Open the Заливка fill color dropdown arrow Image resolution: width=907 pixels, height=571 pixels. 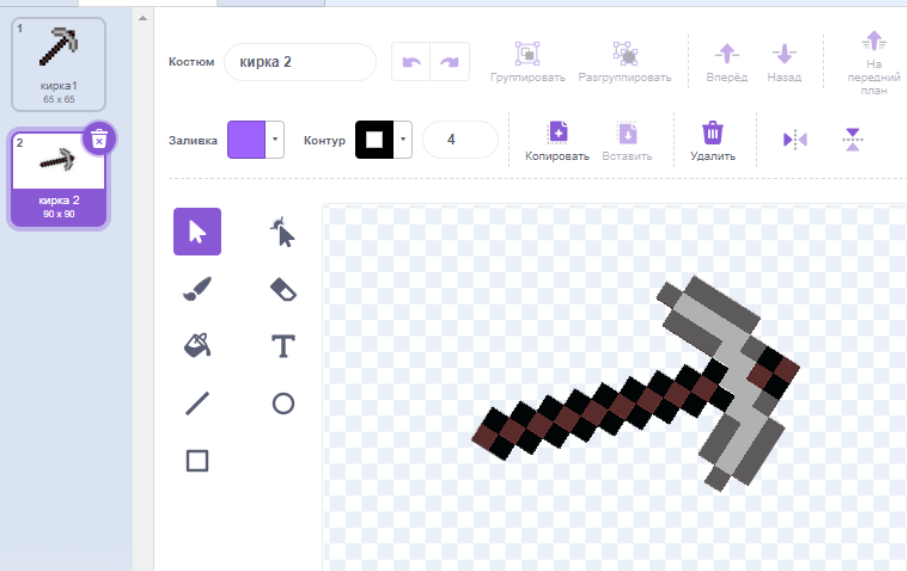(x=275, y=139)
